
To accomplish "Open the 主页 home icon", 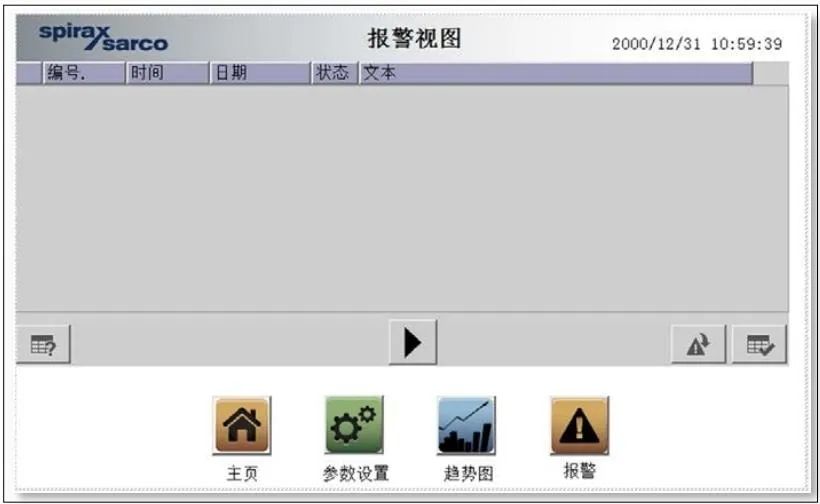I will point(242,425).
